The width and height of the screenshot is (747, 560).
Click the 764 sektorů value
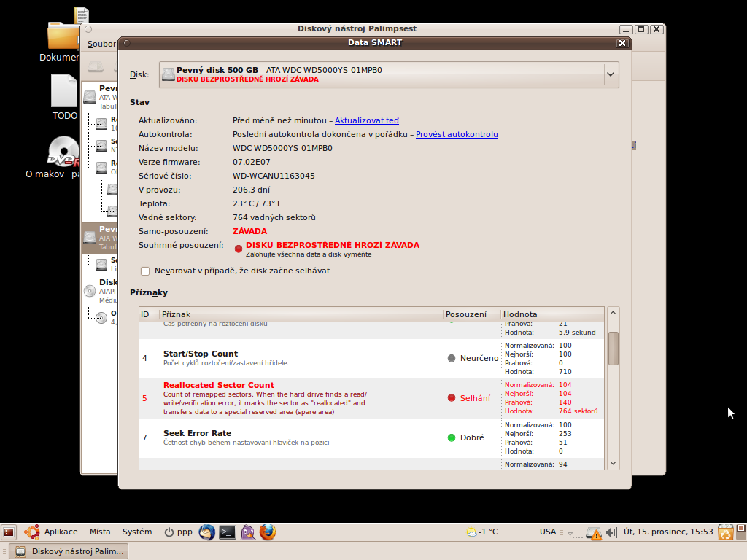[x=578, y=411]
